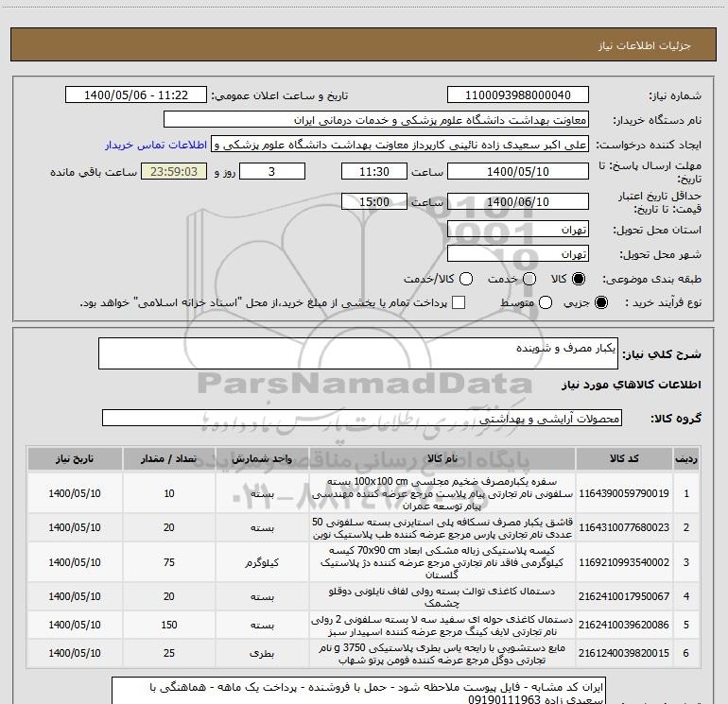Click the notes box with phone 09190111963
The height and width of the screenshot is (704, 728).
358,692
